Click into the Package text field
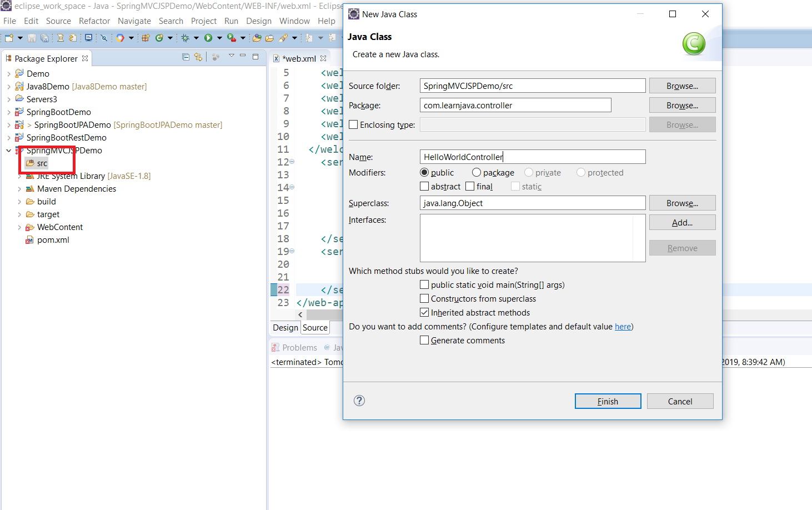The width and height of the screenshot is (812, 510). [515, 105]
